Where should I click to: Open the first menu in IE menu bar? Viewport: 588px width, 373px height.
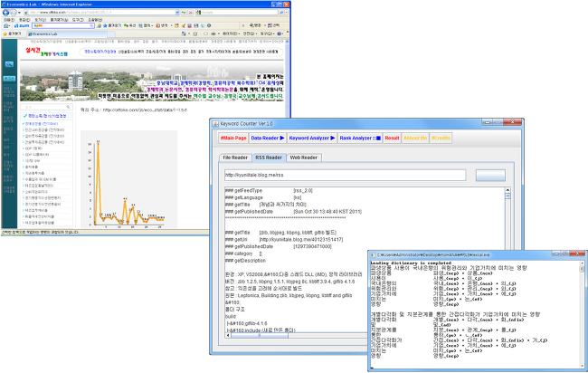[9, 20]
